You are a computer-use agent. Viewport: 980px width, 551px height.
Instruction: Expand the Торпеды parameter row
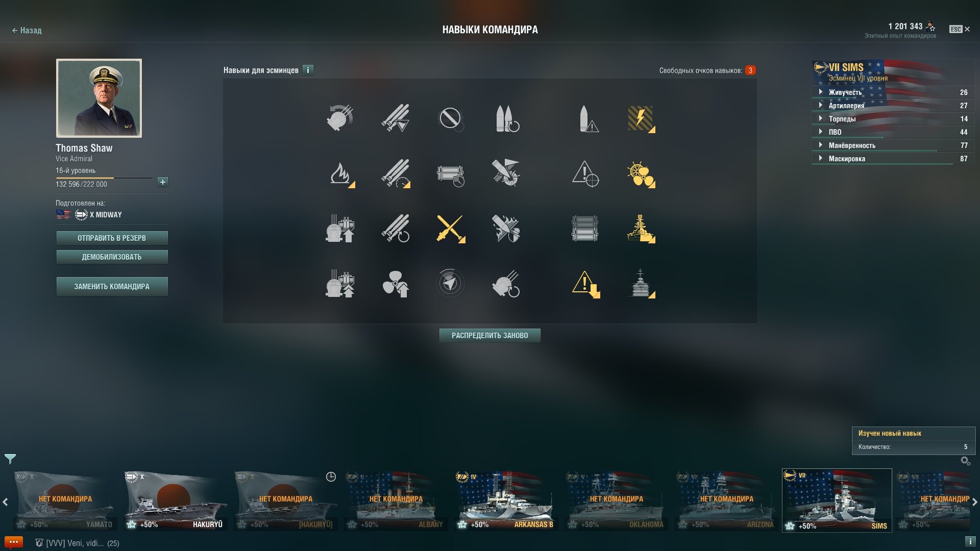pos(893,119)
